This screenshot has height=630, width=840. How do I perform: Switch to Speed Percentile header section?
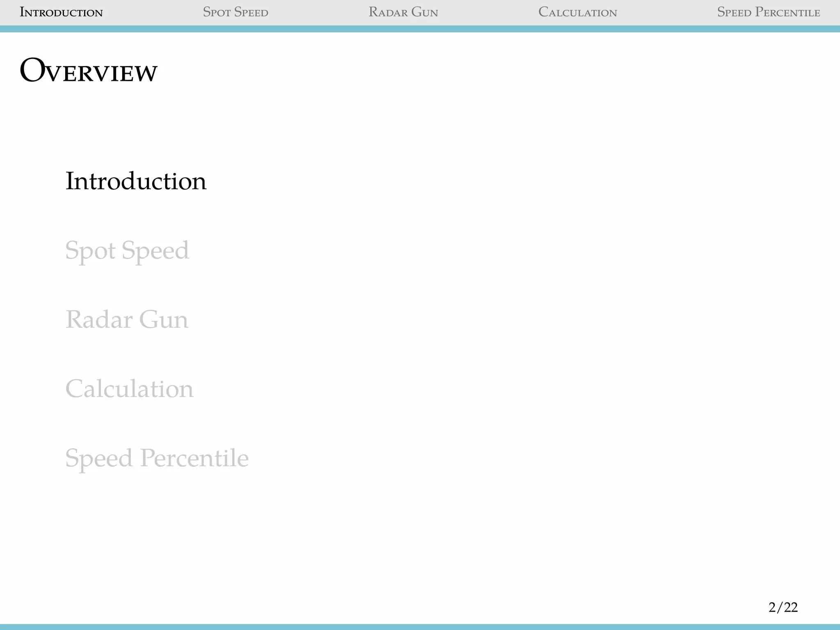point(768,12)
